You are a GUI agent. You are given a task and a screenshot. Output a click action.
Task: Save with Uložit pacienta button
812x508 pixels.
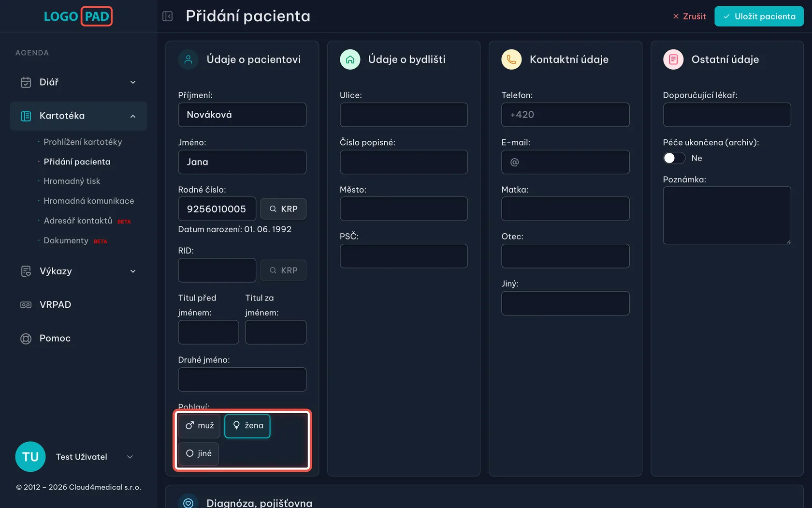click(759, 16)
